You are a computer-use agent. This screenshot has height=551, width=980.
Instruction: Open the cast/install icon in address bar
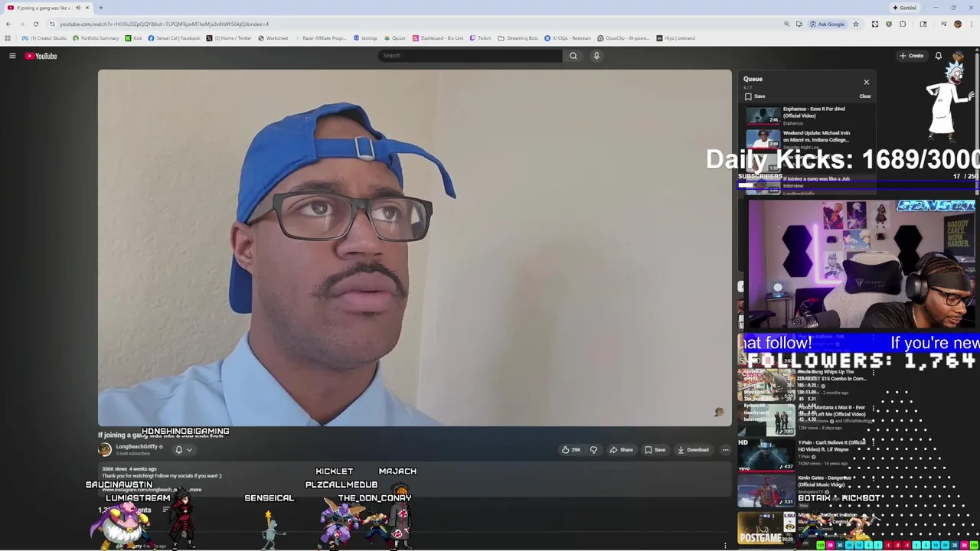pos(799,24)
